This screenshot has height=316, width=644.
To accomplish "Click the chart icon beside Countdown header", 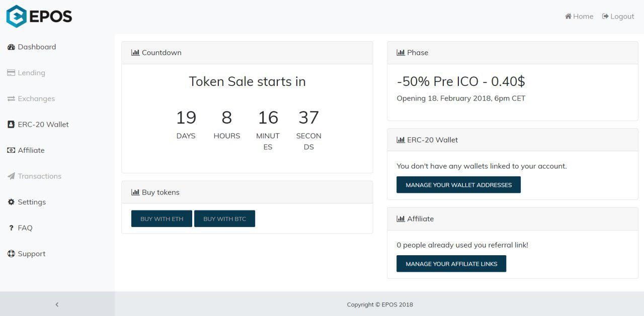I will [135, 52].
